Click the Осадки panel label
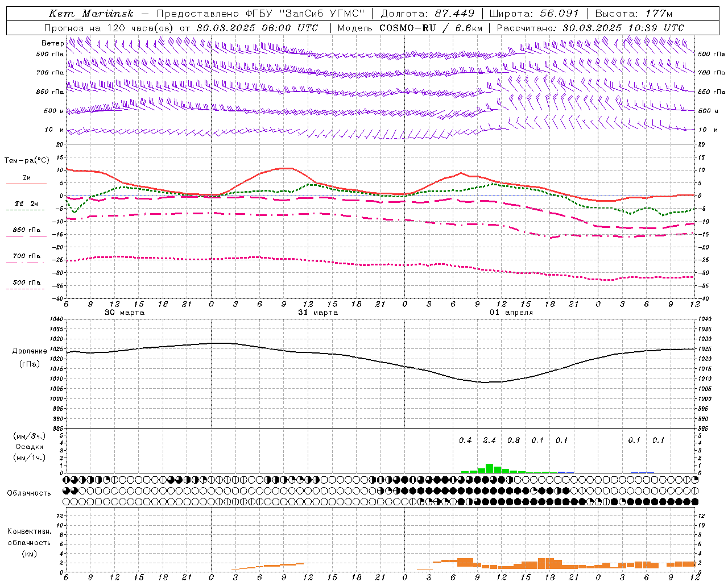This screenshot has height=582, width=728. click(29, 447)
